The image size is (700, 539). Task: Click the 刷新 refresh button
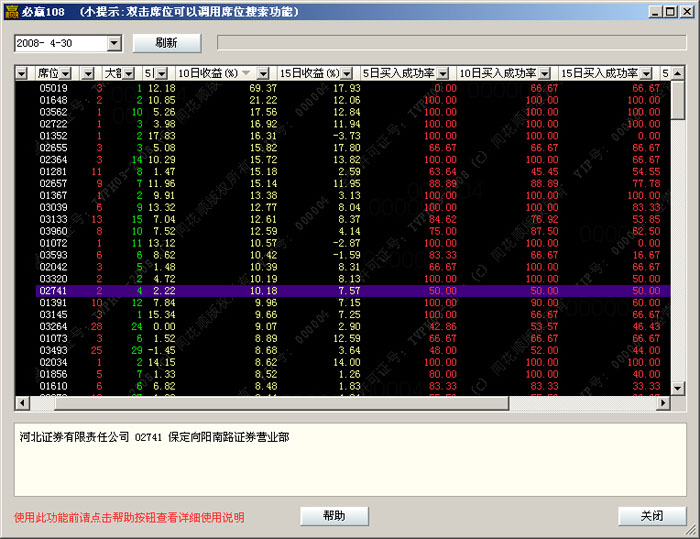166,43
